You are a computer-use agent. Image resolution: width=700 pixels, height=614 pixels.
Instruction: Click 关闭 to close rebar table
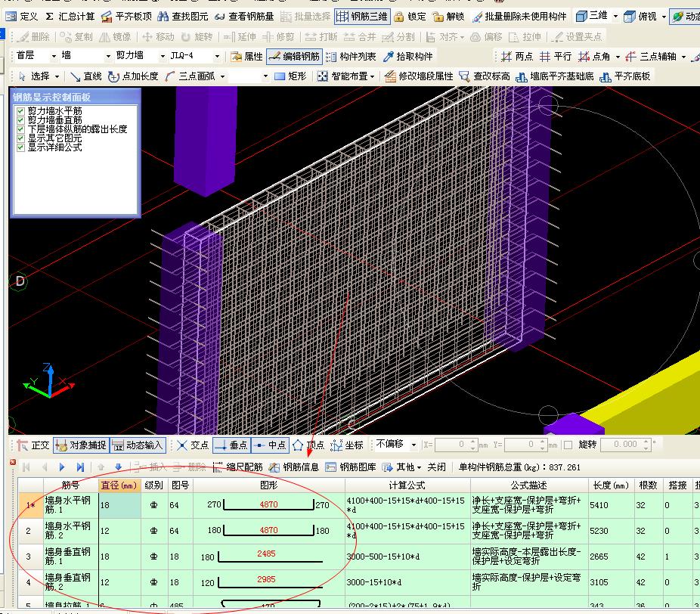click(x=436, y=467)
